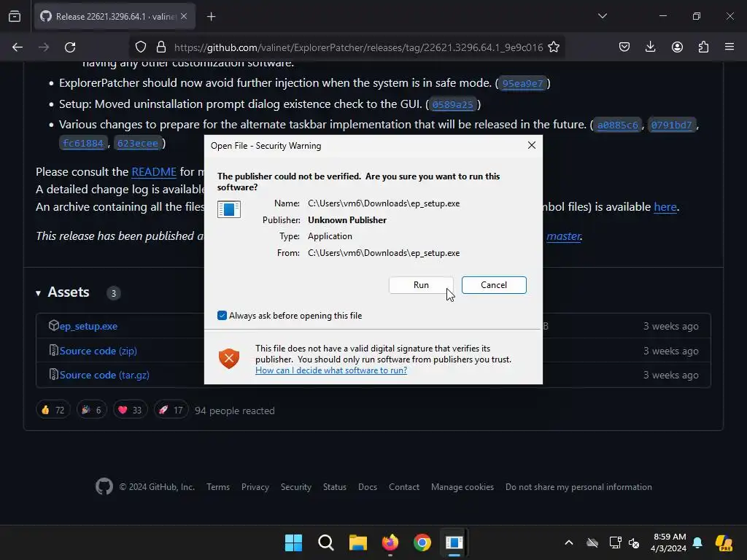
Task: Open the README link
Action: pos(154,171)
